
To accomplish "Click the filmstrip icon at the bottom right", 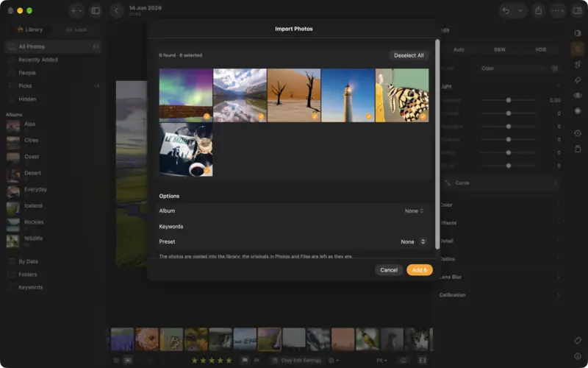I will pos(423,360).
